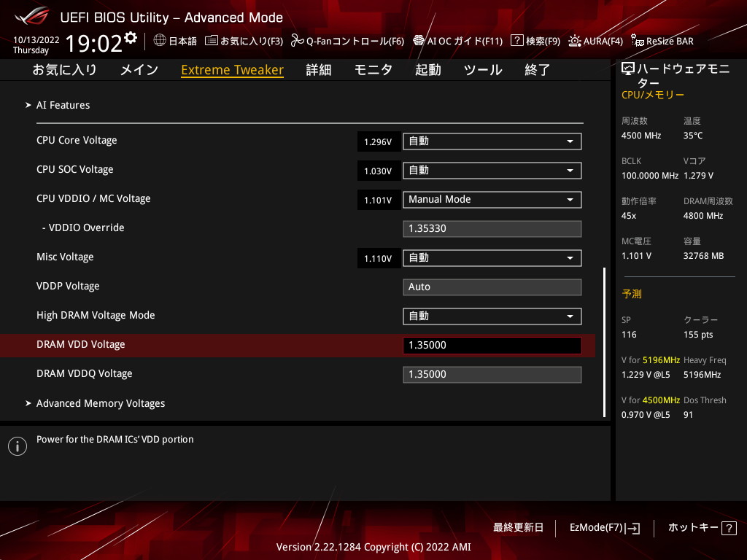Viewport: 747px width, 560px height.
Task: Switch to EzMode(F7)
Action: click(596, 528)
